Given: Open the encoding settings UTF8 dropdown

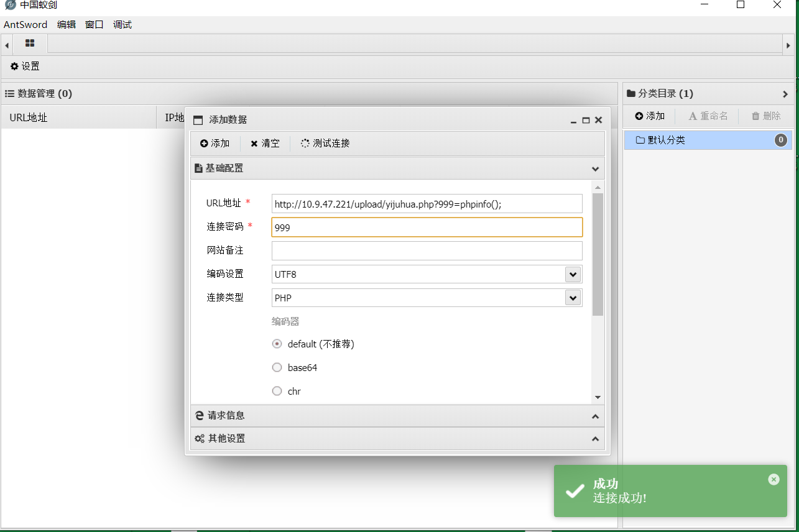Looking at the screenshot, I should [x=573, y=274].
